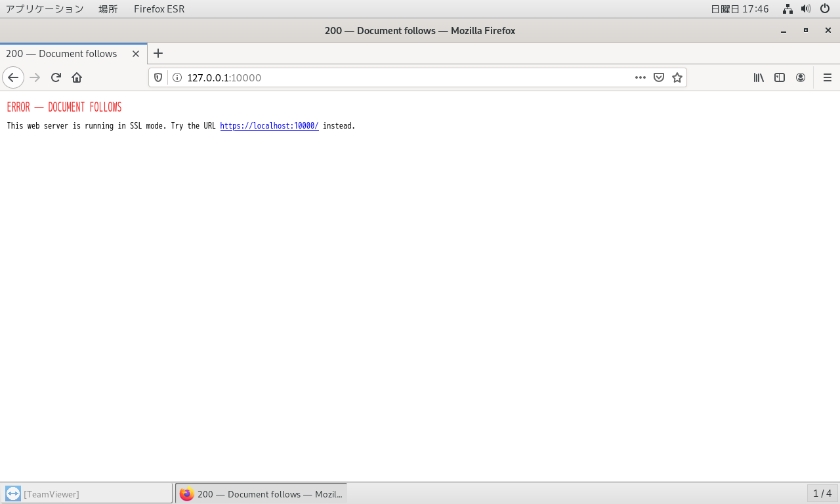Open the Library bookmarks and history icon
This screenshot has height=504, width=840.
[x=759, y=77]
